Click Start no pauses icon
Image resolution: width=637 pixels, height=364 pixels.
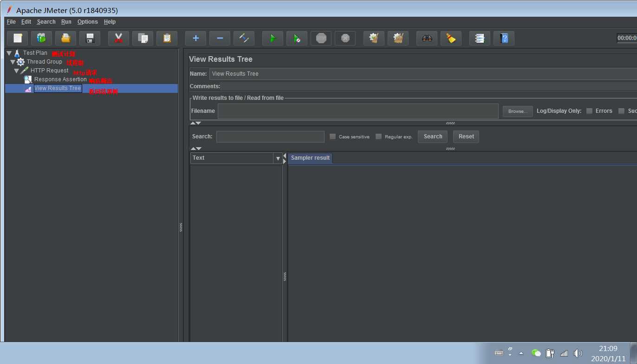(x=297, y=38)
